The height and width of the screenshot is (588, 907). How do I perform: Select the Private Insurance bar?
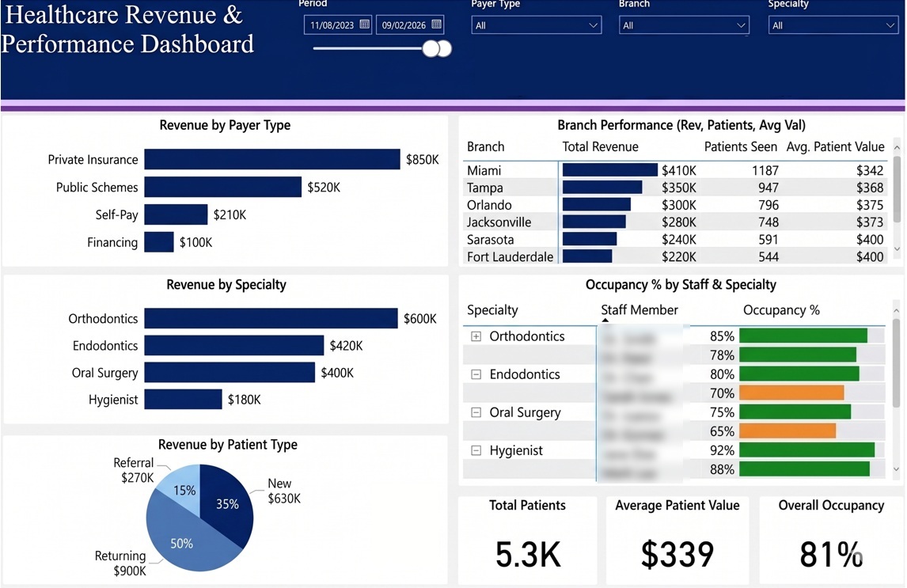pos(272,160)
